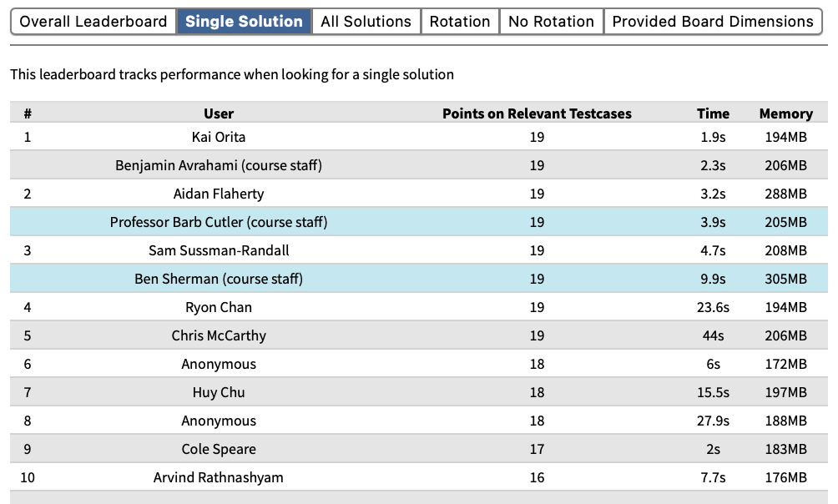Click the User column header
Screen dimensions: 838x504
219,113
